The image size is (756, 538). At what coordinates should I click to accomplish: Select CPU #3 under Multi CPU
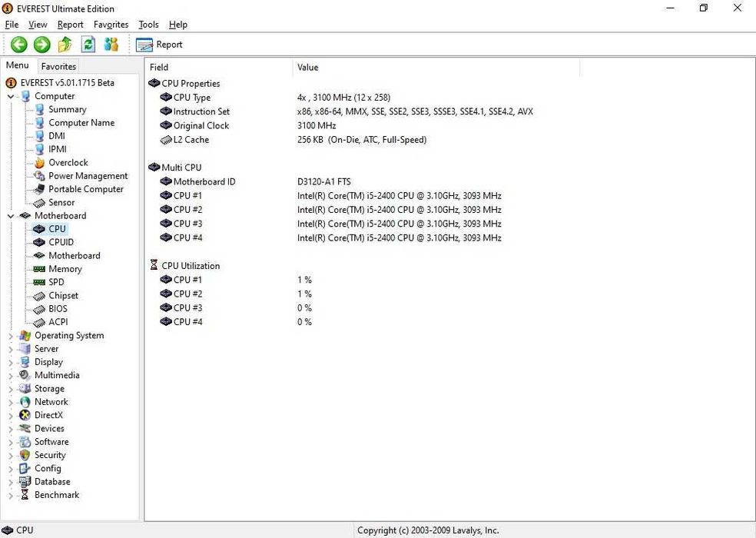click(362, 224)
